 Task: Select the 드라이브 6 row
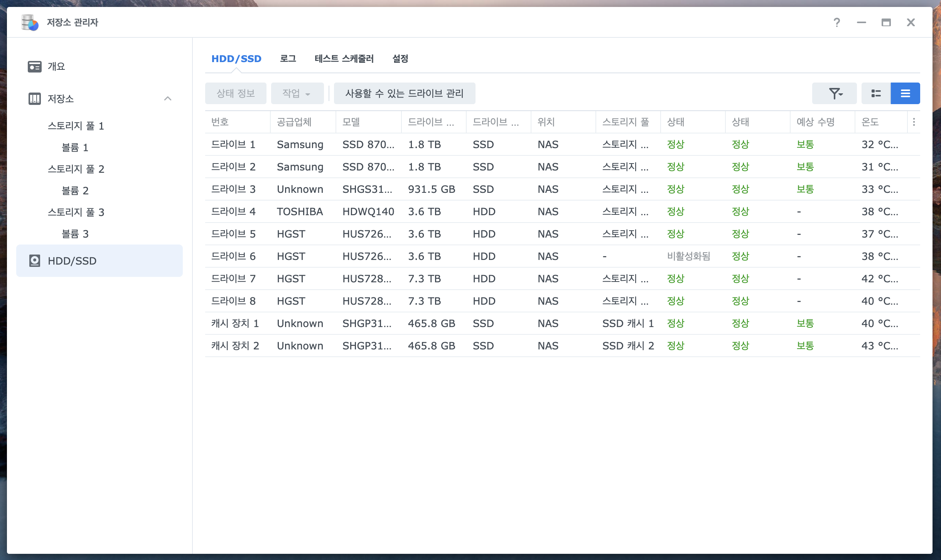click(x=233, y=256)
